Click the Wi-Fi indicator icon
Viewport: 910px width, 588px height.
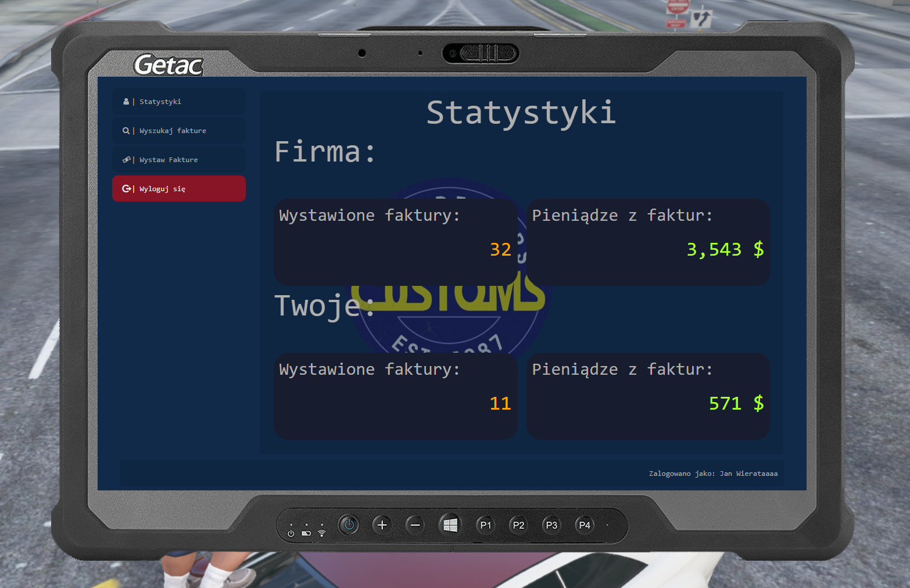pos(321,533)
